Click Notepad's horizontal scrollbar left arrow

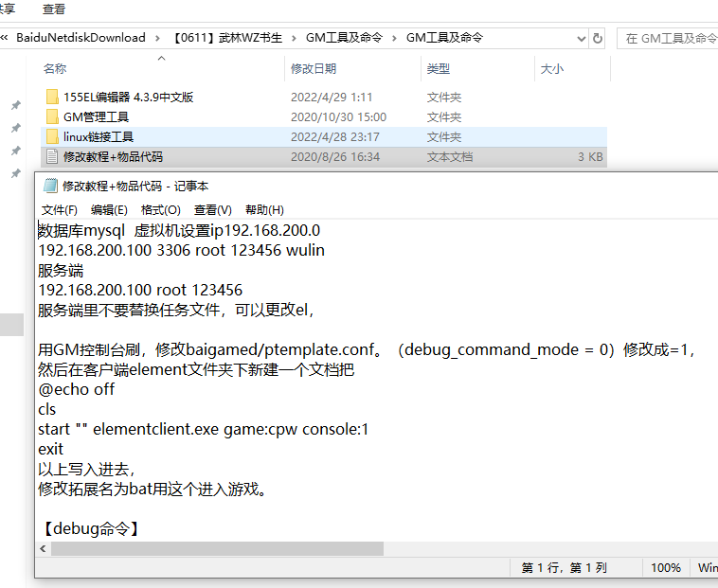coord(43,548)
